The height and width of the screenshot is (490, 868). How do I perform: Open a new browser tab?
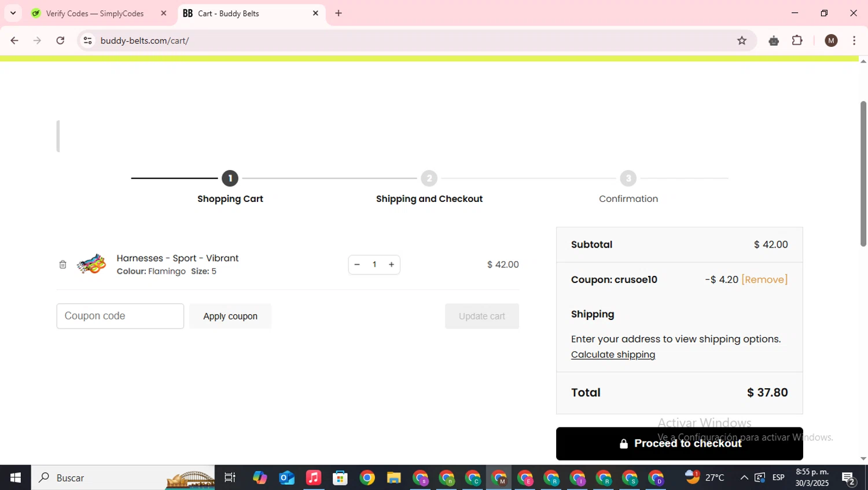339,13
